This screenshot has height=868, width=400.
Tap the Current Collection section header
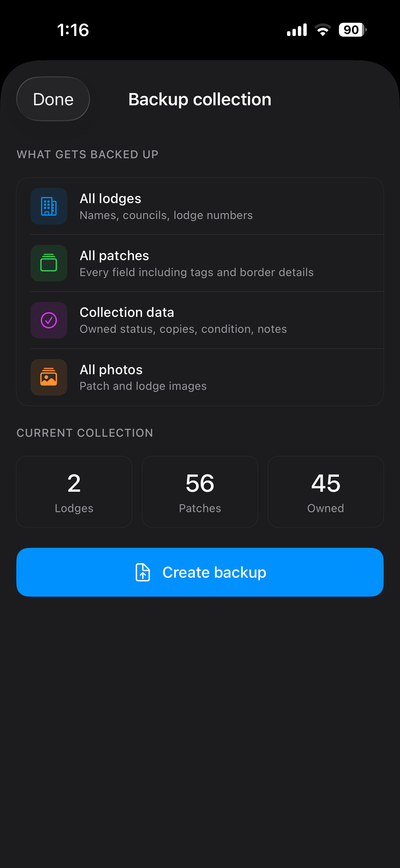[85, 433]
